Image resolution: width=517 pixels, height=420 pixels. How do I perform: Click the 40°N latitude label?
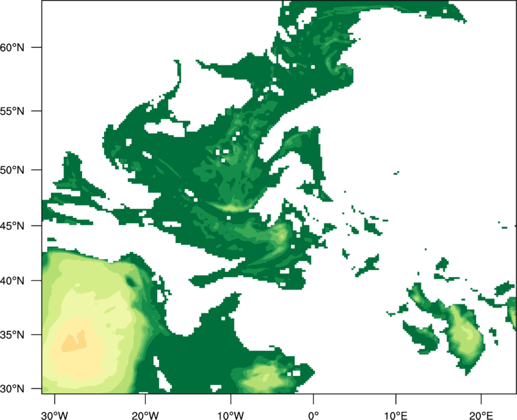click(12, 281)
